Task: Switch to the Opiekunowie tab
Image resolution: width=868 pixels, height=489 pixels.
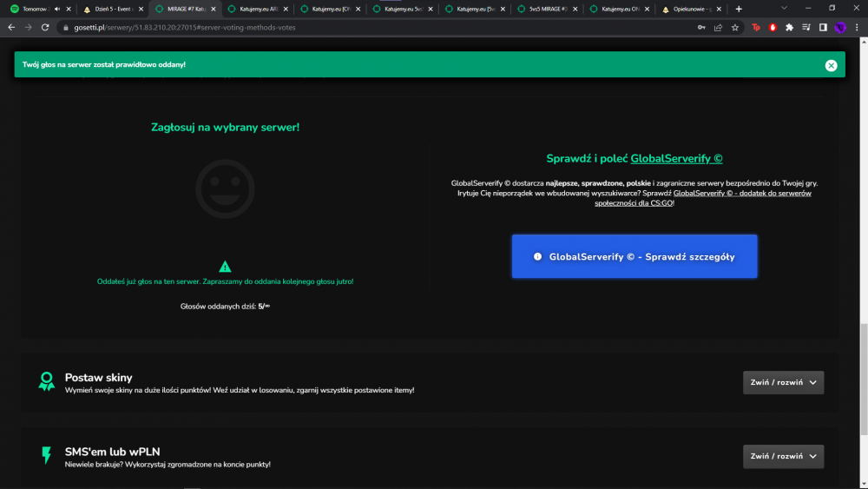Action: pos(691,9)
